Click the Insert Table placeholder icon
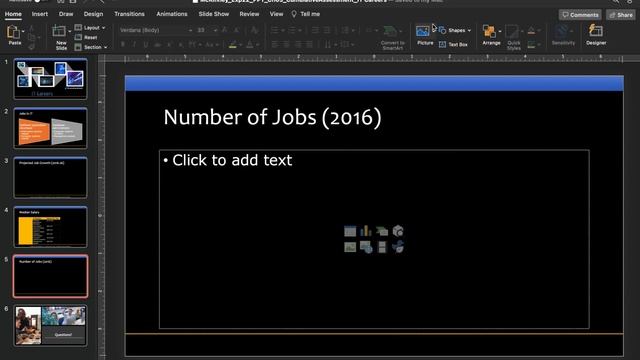The height and width of the screenshot is (360, 640). [x=350, y=231]
